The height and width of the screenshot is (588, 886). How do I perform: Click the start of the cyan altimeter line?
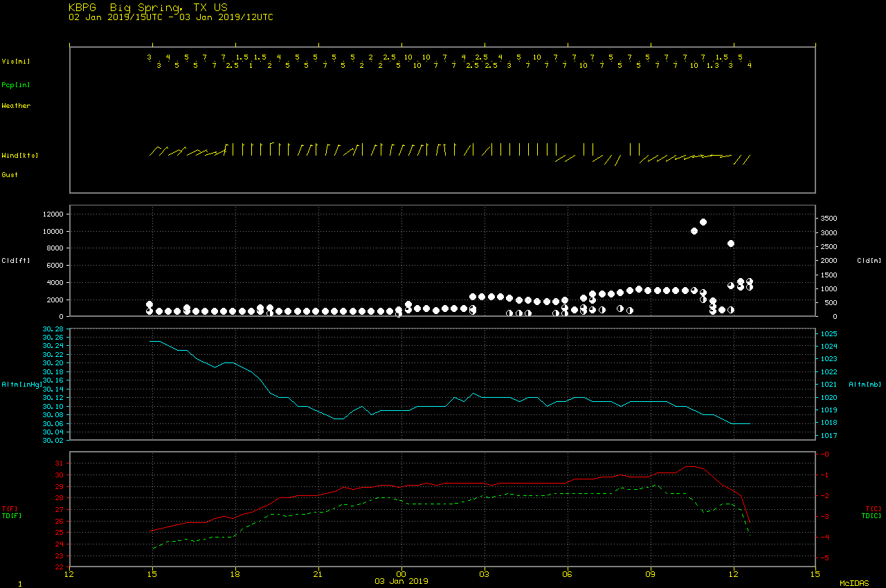(151, 341)
